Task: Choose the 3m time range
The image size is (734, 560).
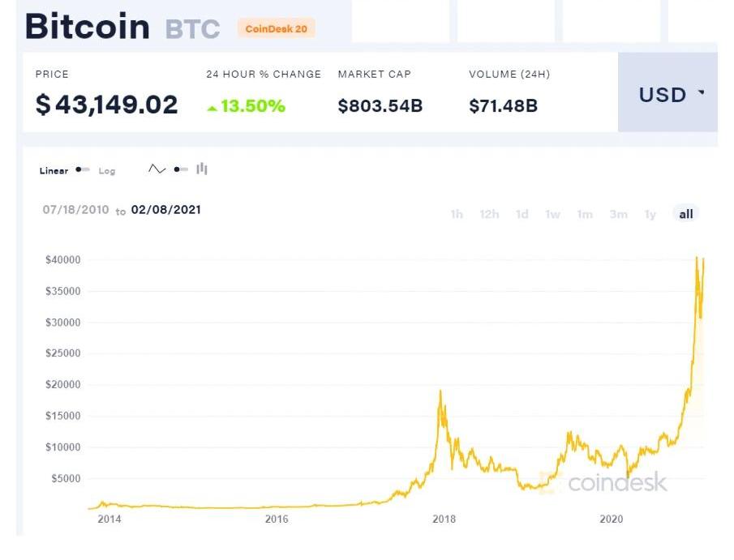Action: tap(619, 215)
